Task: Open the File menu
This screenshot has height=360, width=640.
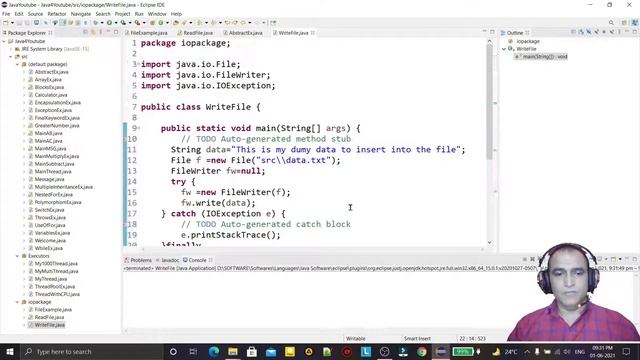Action: click(6, 14)
